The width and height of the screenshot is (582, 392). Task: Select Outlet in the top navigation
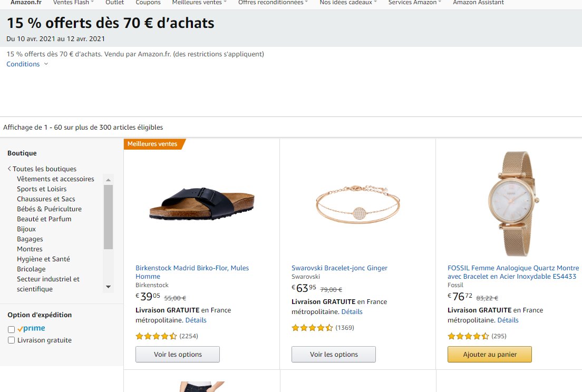114,3
